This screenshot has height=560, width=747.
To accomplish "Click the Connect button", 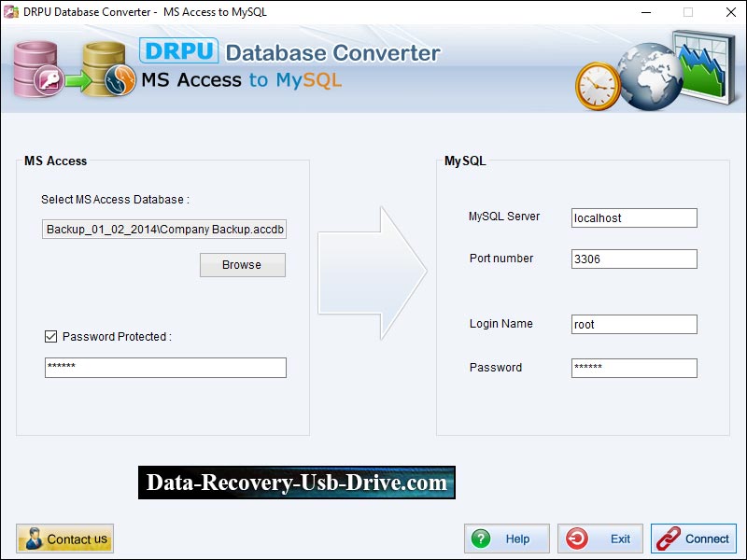I will (694, 539).
